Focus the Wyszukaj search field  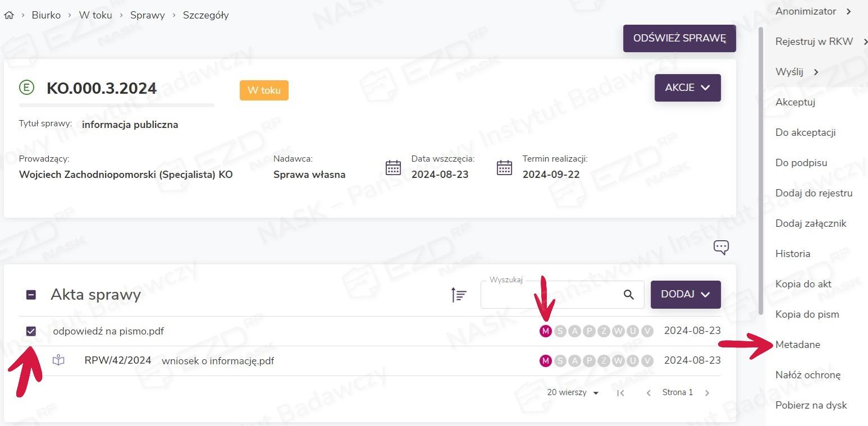pyautogui.click(x=550, y=295)
